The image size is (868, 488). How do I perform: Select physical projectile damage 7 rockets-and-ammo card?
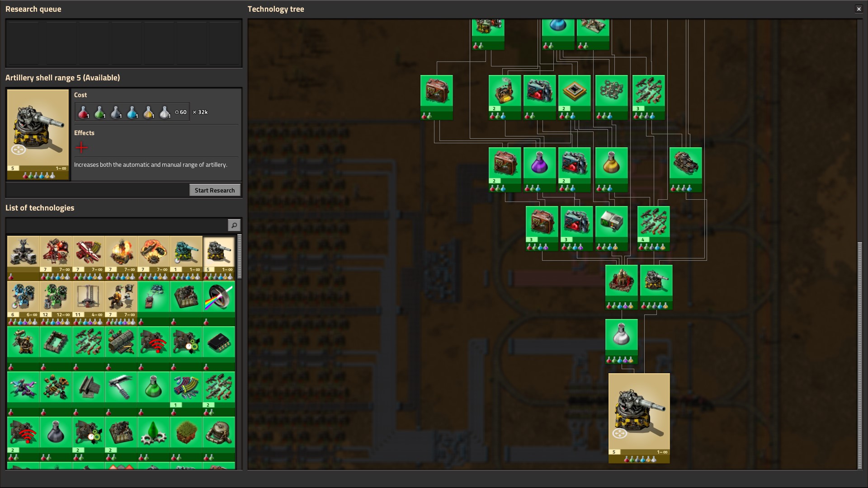(x=89, y=258)
